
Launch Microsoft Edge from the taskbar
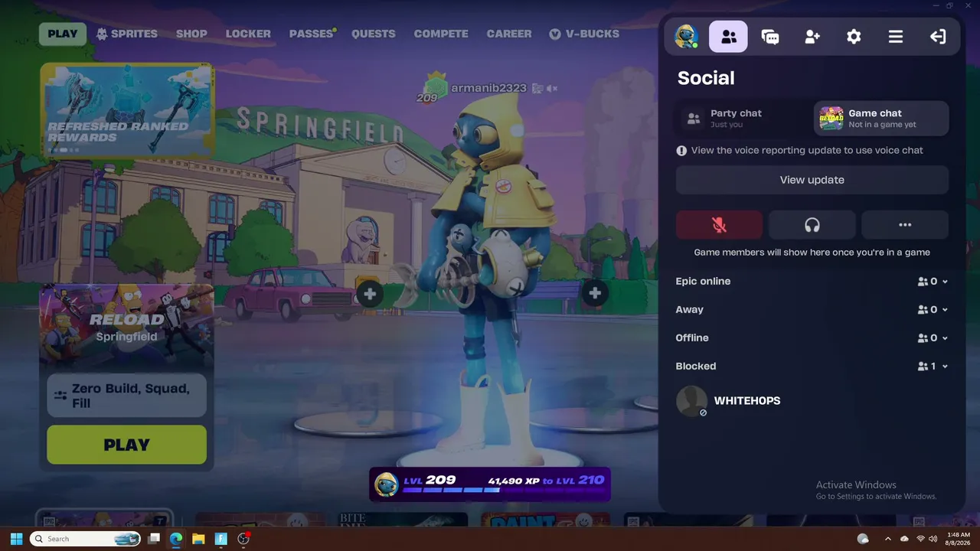176,539
